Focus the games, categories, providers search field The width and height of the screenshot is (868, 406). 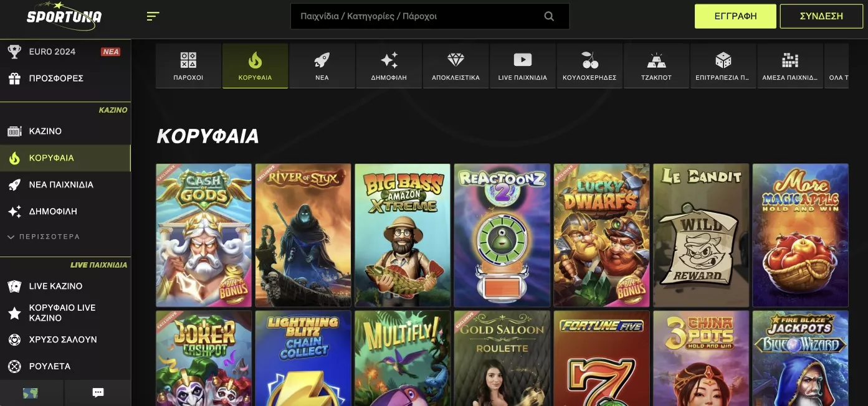430,16
